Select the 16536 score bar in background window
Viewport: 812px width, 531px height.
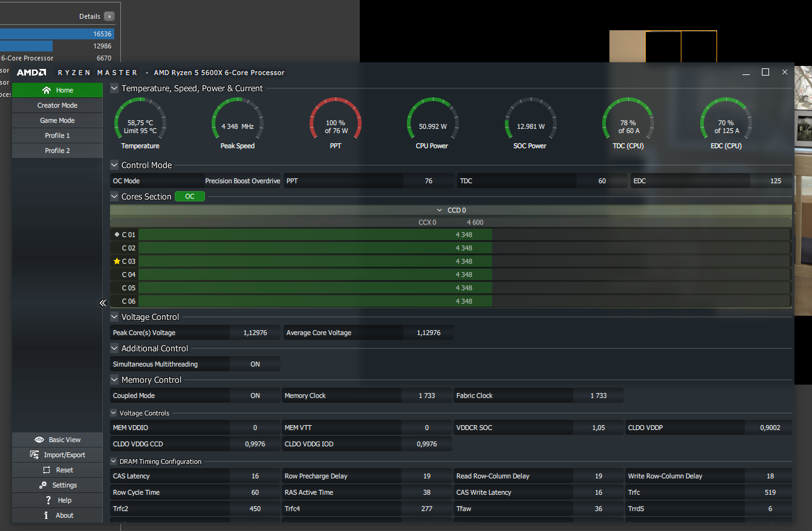pos(57,34)
